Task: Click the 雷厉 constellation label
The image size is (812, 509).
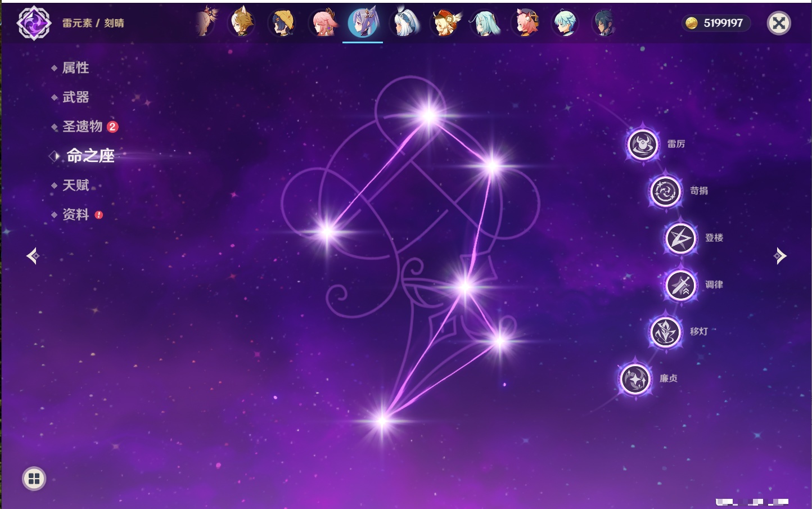Action: click(x=676, y=144)
